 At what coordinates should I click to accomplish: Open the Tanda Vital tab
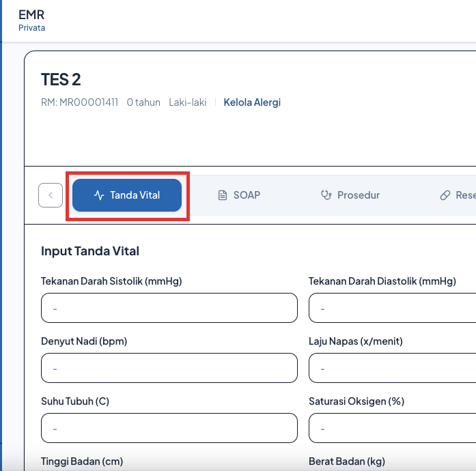click(x=127, y=195)
